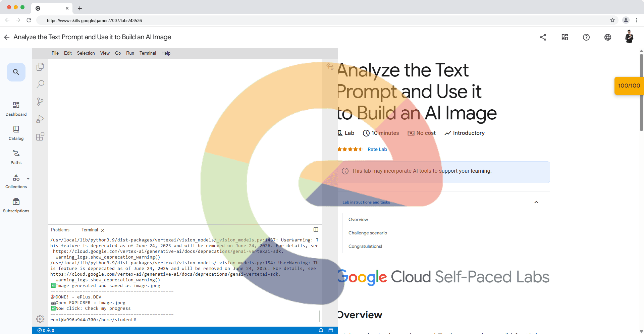Viewport: 644px width, 334px height.
Task: Open the Edit menu
Action: pos(68,53)
